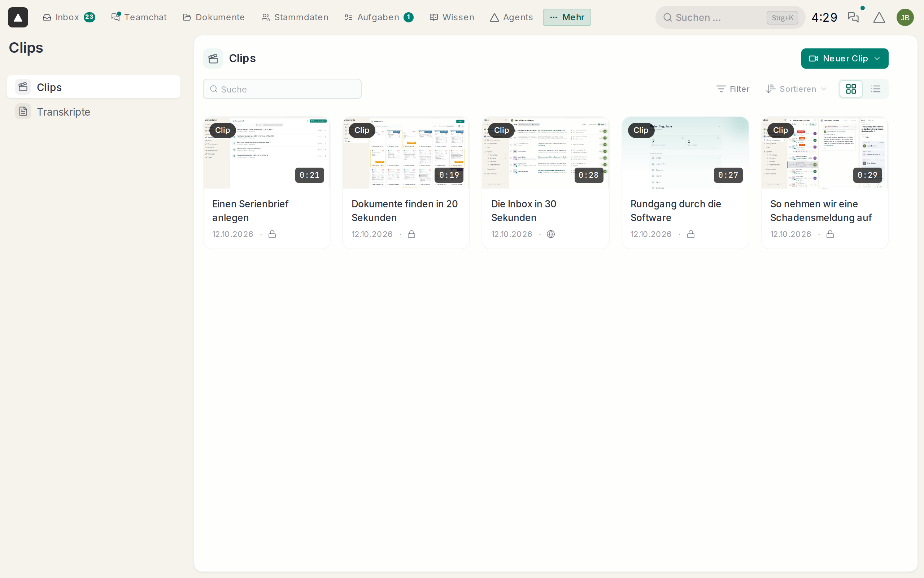Click the black triangle app logo
The image size is (924, 578).
18,17
